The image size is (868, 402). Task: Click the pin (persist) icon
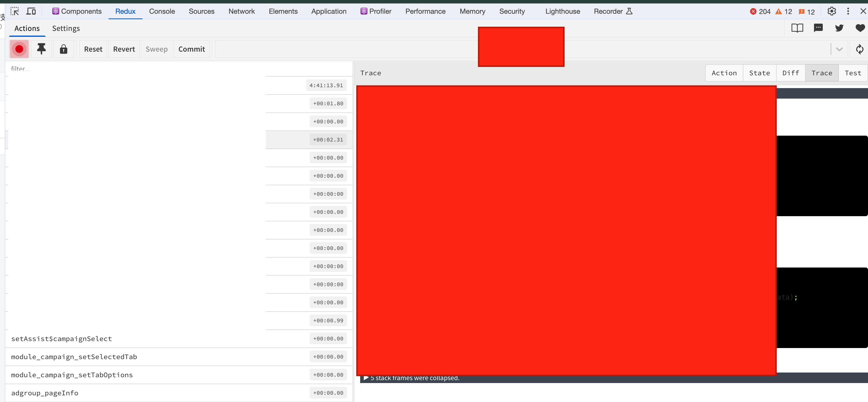tap(41, 49)
